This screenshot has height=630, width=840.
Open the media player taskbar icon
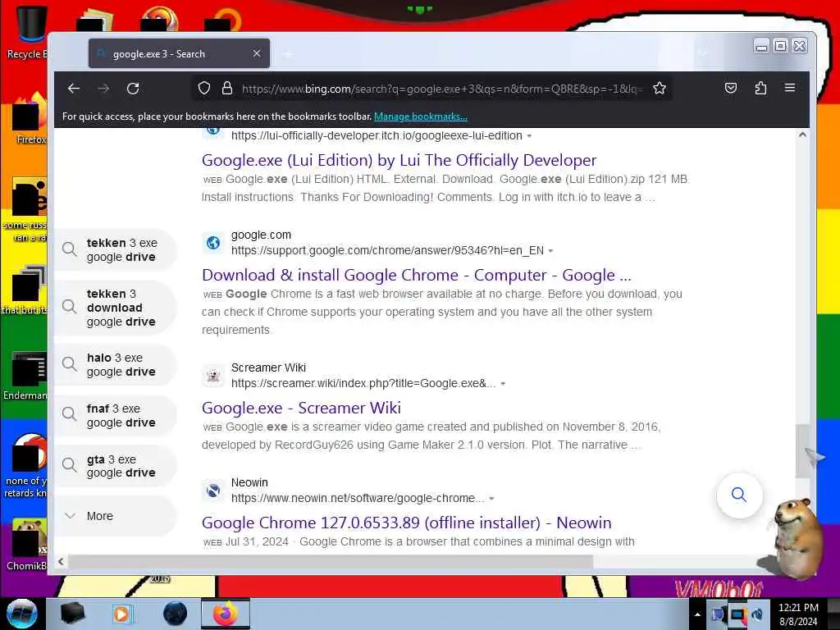(x=122, y=614)
